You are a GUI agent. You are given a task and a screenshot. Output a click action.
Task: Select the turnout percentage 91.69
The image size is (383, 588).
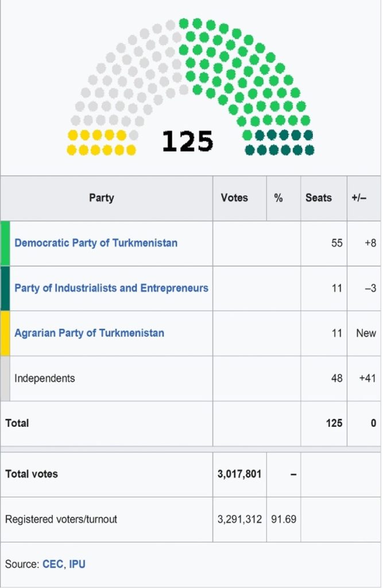click(x=284, y=519)
